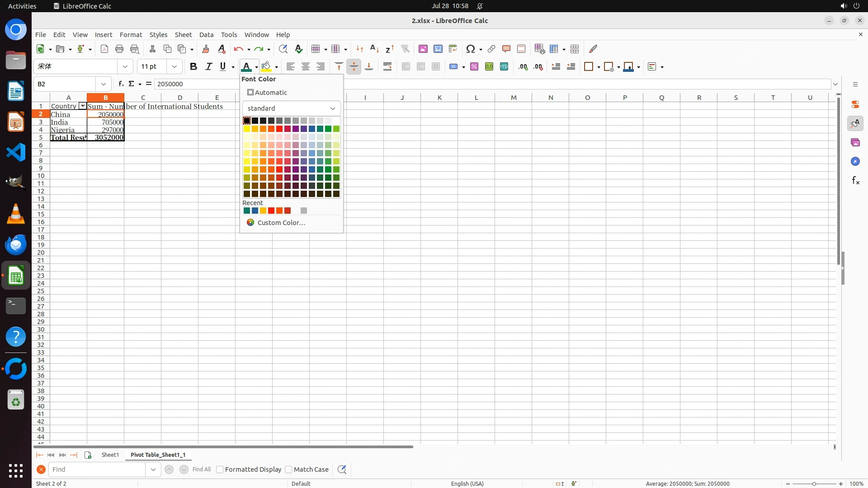Pick the first recent teal color swatch
This screenshot has height=488, width=868.
(247, 211)
